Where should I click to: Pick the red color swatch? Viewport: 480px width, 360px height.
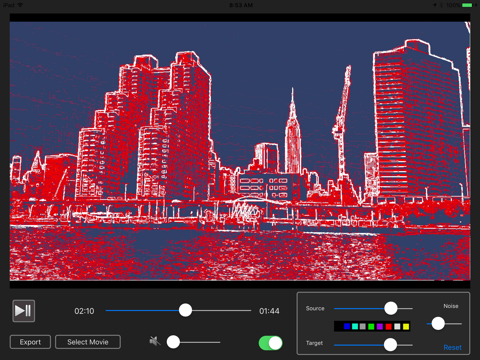point(388,326)
